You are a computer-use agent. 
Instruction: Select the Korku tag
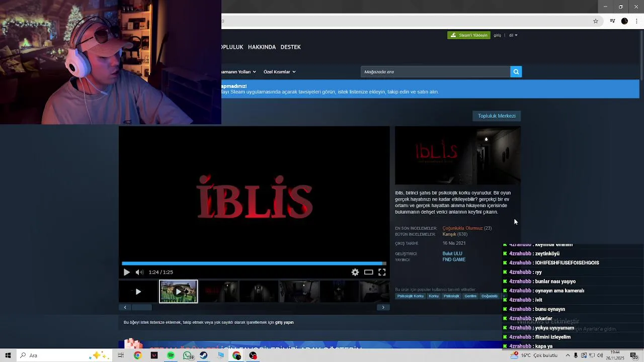click(x=434, y=296)
